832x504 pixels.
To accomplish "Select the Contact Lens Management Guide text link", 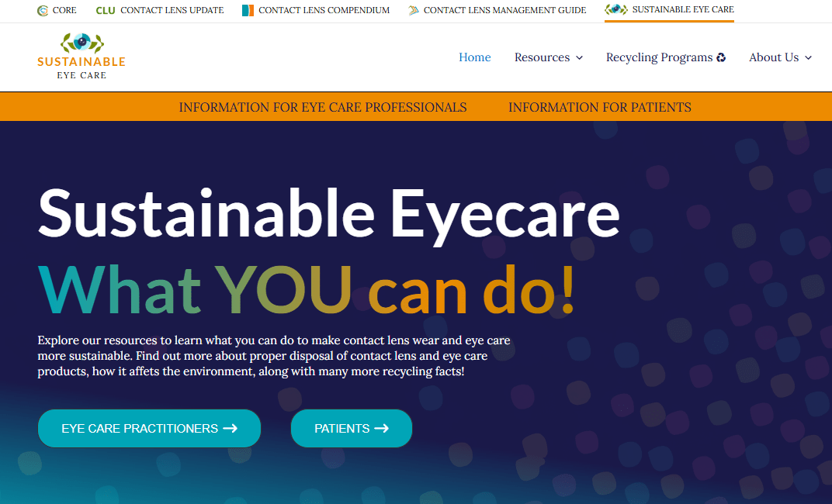I will (504, 11).
